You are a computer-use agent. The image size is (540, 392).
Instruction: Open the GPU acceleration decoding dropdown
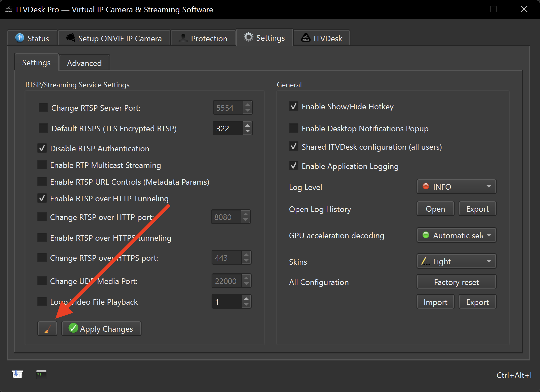[x=456, y=235]
